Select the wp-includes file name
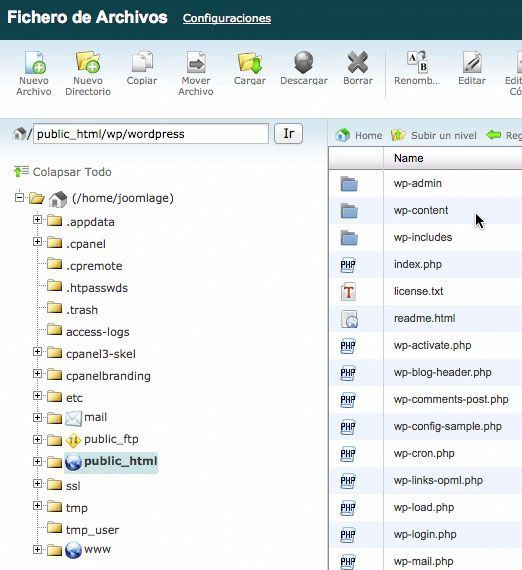 (x=423, y=237)
